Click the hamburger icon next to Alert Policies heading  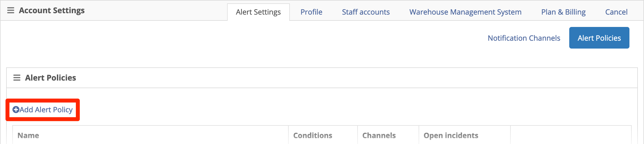pyautogui.click(x=17, y=78)
